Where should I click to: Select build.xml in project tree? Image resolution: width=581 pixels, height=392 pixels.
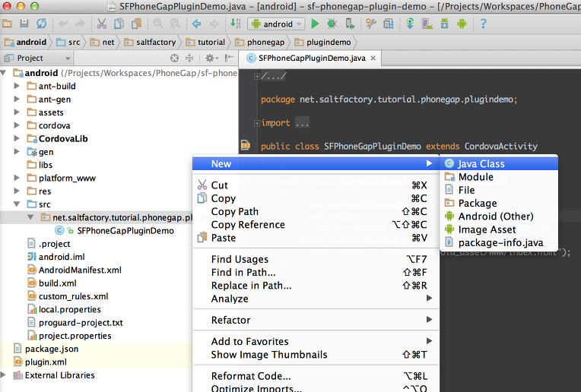click(x=52, y=283)
